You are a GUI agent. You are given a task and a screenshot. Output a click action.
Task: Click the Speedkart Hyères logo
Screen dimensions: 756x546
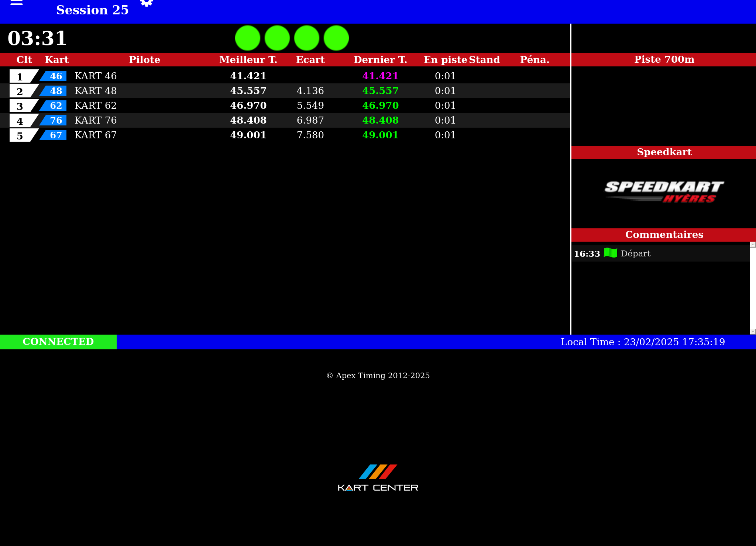[664, 192]
